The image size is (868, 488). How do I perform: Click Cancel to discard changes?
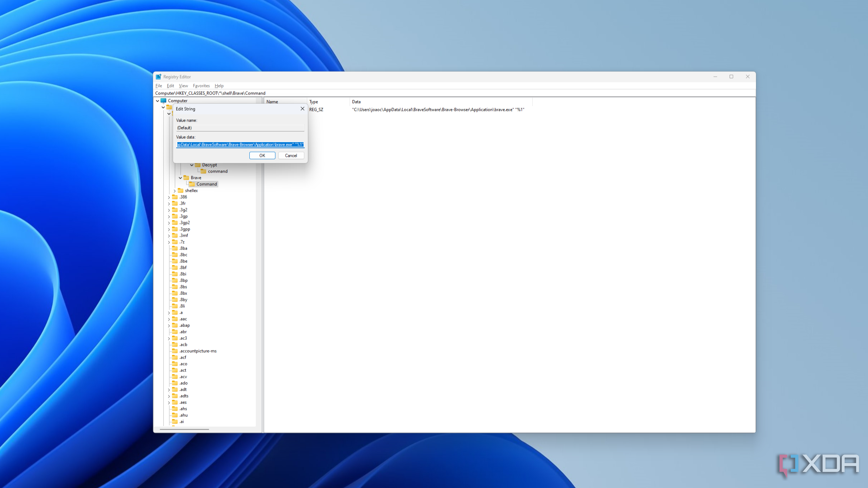tap(291, 155)
